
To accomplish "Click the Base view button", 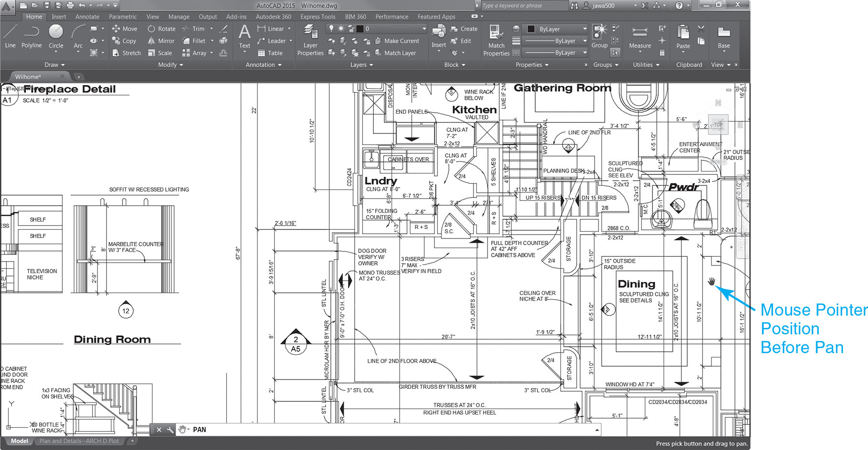I will [x=724, y=37].
